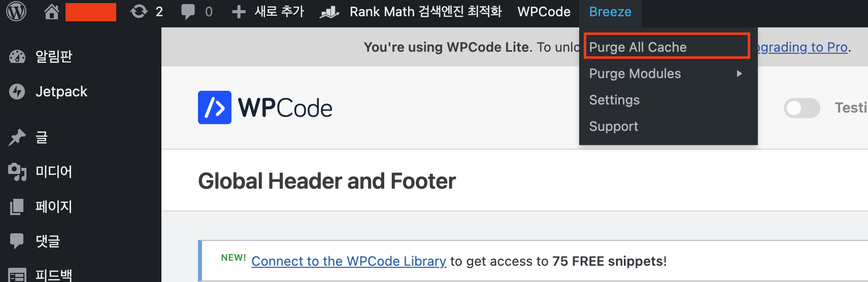This screenshot has height=282, width=868.
Task: Click the WPCode logo icon
Action: click(215, 108)
